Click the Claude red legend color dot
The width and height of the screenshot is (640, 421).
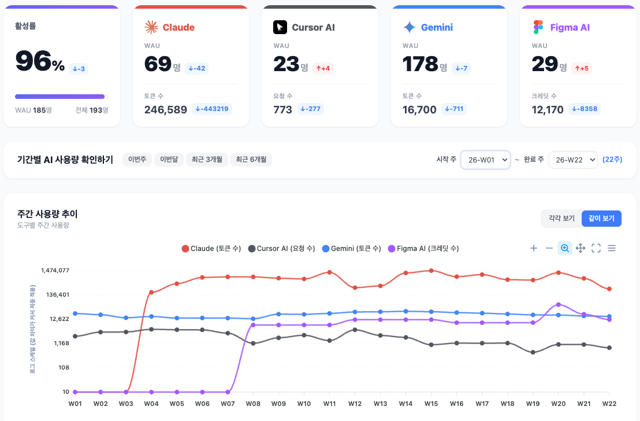[x=185, y=249]
